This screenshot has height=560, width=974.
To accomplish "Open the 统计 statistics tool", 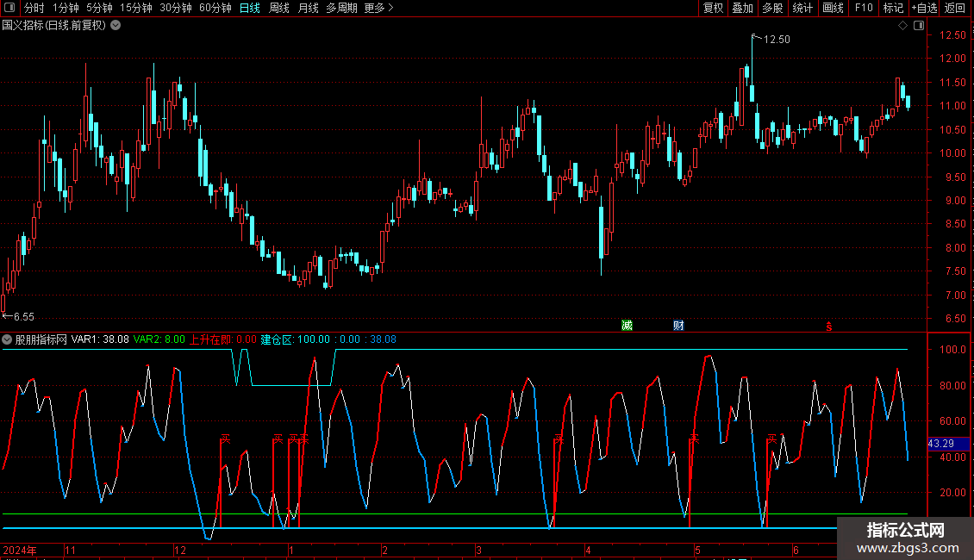I will [x=802, y=8].
